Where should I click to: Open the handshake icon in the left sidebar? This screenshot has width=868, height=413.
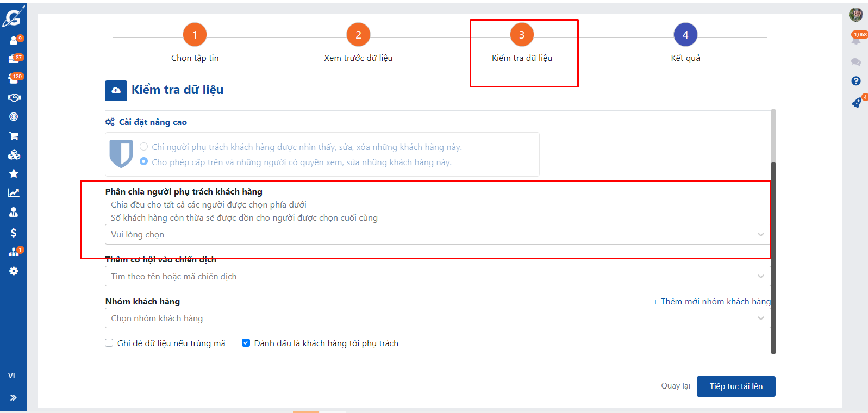(14, 98)
